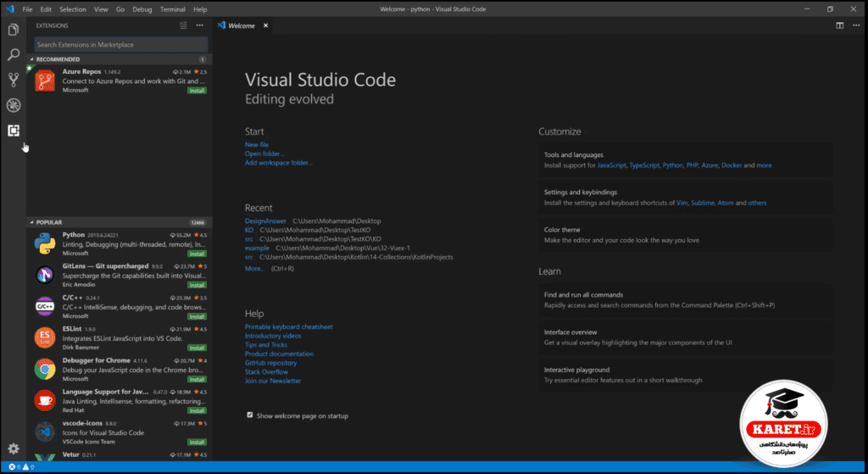Focus the Search Extensions in Marketplace field
The height and width of the screenshot is (474, 868).
(120, 44)
